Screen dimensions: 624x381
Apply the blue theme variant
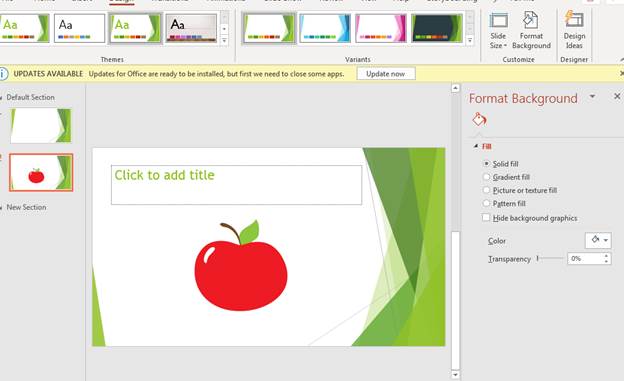pos(325,28)
